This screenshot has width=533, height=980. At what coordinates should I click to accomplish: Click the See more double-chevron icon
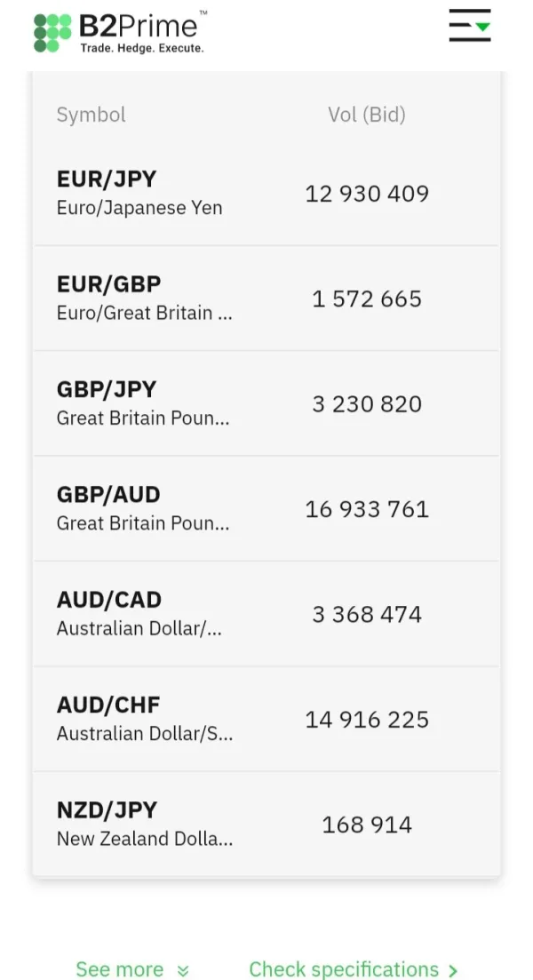coord(183,970)
